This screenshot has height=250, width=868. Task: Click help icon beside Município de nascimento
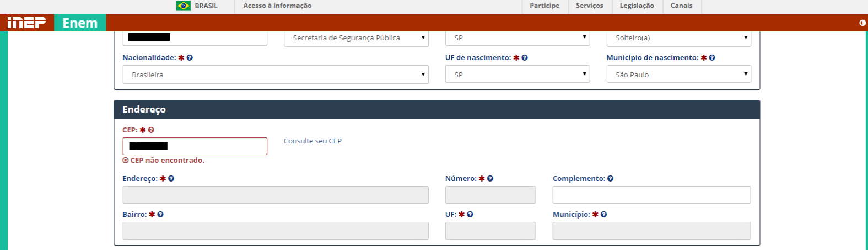(712, 58)
